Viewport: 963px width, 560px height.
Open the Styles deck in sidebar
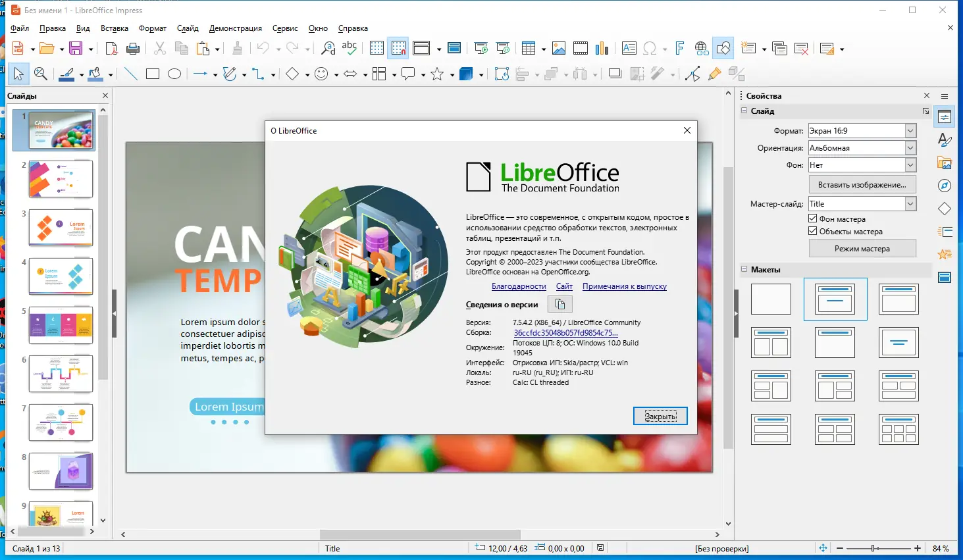(945, 140)
